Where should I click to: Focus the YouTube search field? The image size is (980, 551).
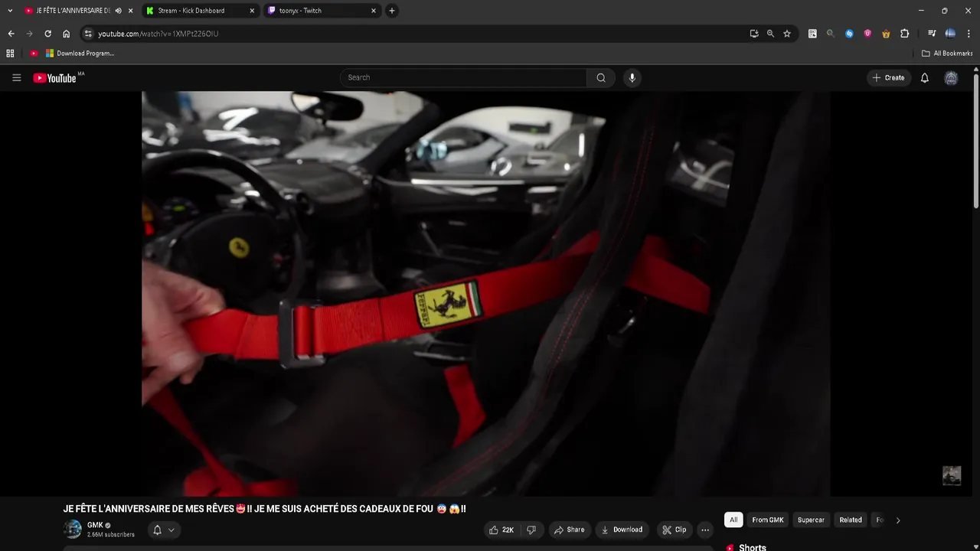[x=463, y=77]
